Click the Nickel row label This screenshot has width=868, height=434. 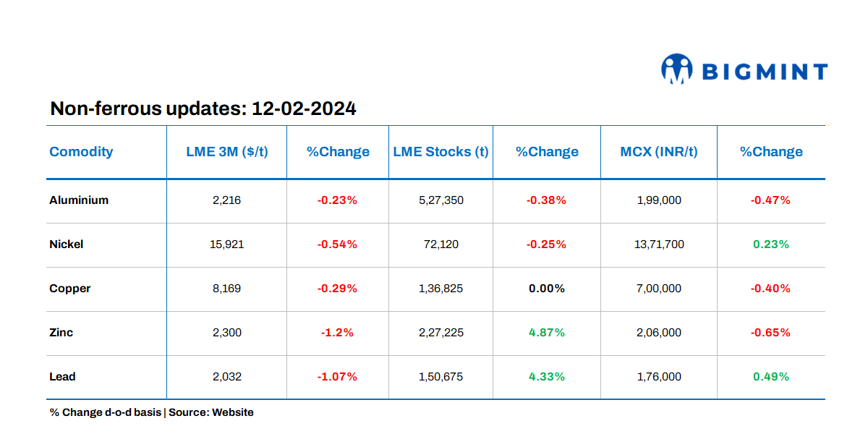(67, 244)
